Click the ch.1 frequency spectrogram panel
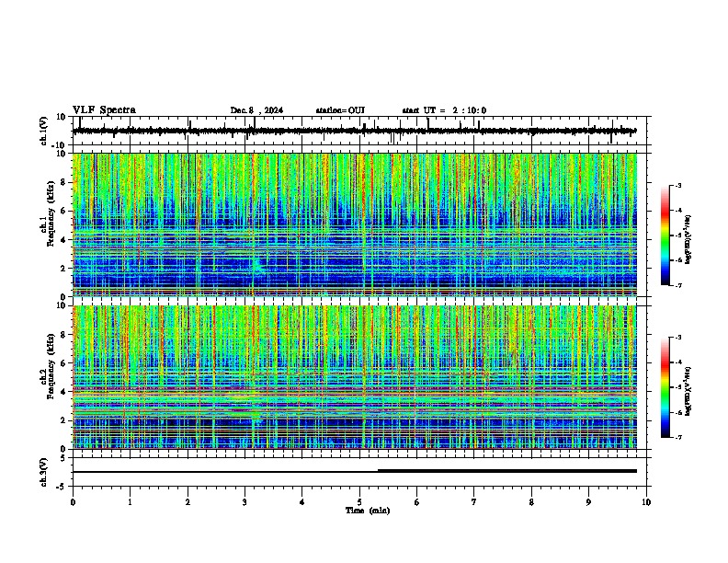This screenshot has height=563, width=728. [354, 224]
